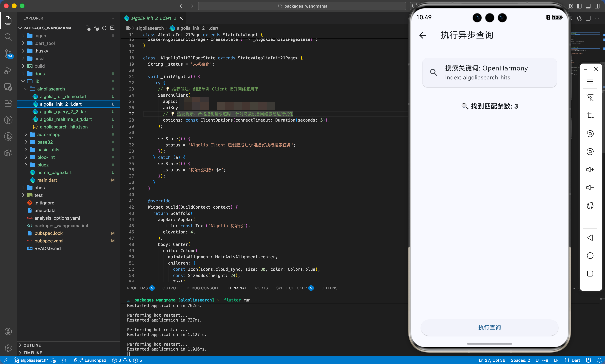Toggle secondary sidebar layout button
The image size is (605, 364).
point(597,6)
